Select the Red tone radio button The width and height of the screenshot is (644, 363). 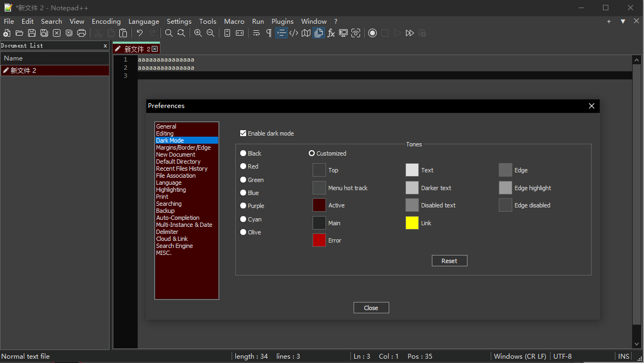pos(243,166)
